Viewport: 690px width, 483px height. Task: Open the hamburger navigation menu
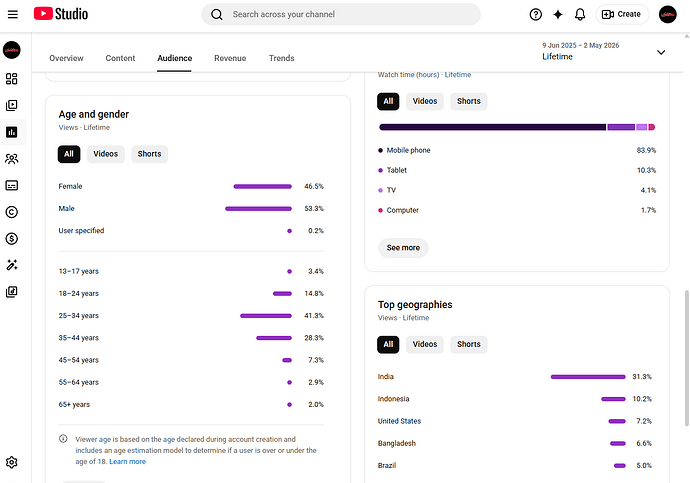(13, 15)
